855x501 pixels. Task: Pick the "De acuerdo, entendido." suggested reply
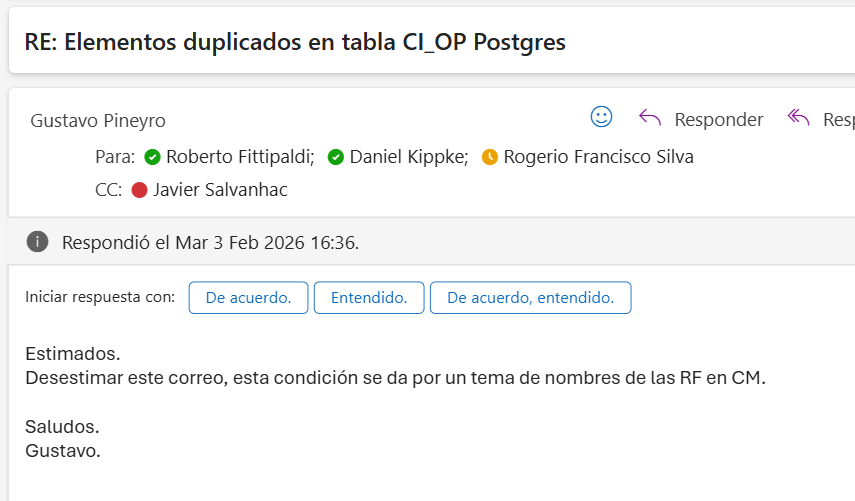coord(530,298)
